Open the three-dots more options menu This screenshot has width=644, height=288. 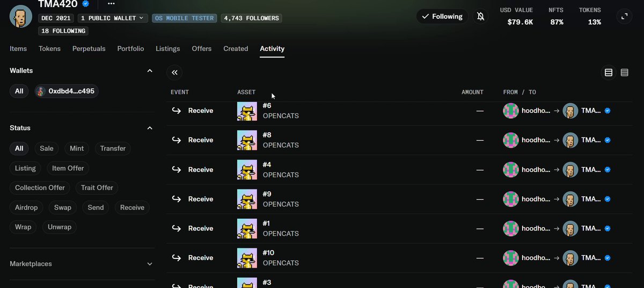click(x=111, y=4)
